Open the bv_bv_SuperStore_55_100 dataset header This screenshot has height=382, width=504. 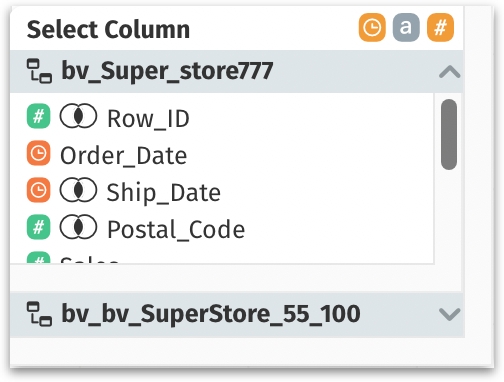click(237, 314)
